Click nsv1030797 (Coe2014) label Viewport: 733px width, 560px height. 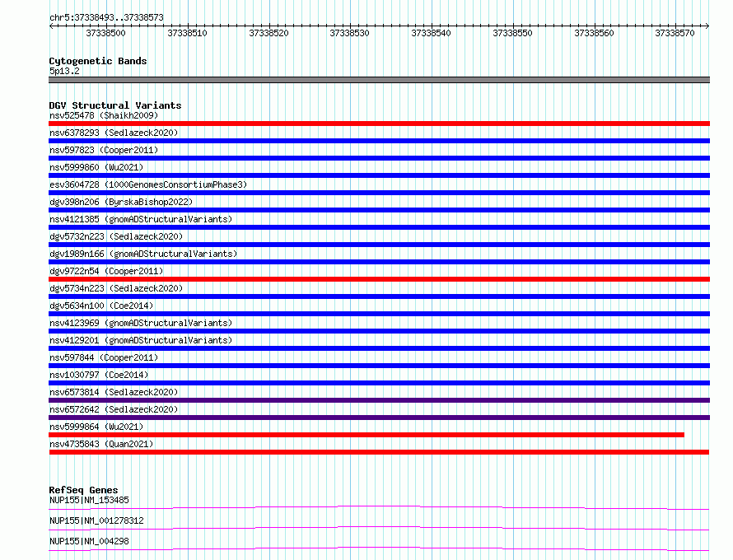tap(99, 375)
